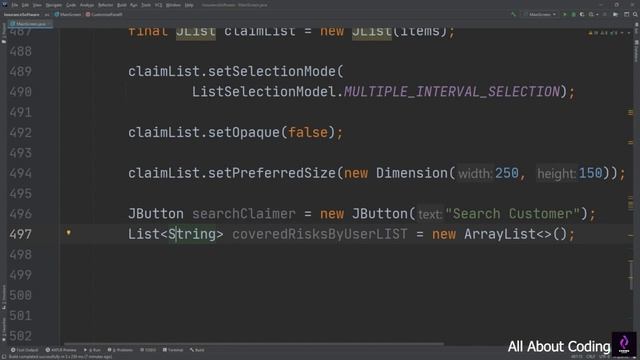The width and height of the screenshot is (640, 360).
Task: Open the Window menu
Action: tap(173, 5)
